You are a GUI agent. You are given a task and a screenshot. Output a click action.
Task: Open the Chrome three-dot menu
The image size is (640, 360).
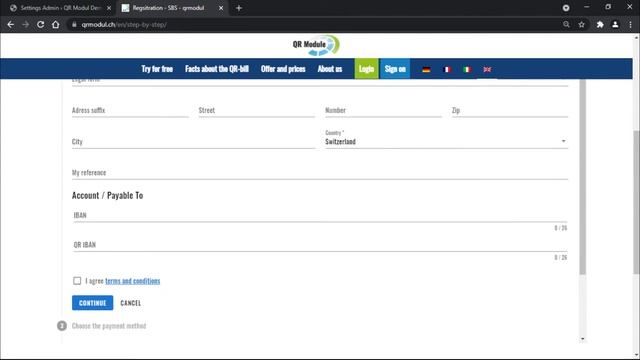(x=631, y=24)
